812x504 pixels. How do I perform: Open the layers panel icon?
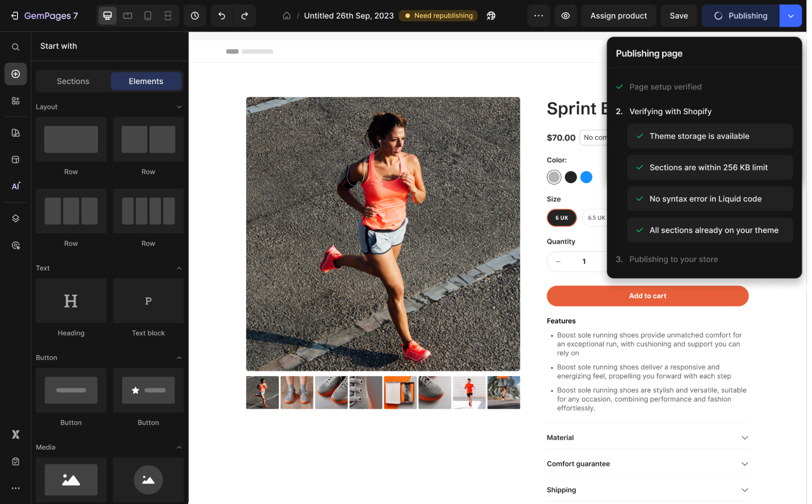(15, 218)
